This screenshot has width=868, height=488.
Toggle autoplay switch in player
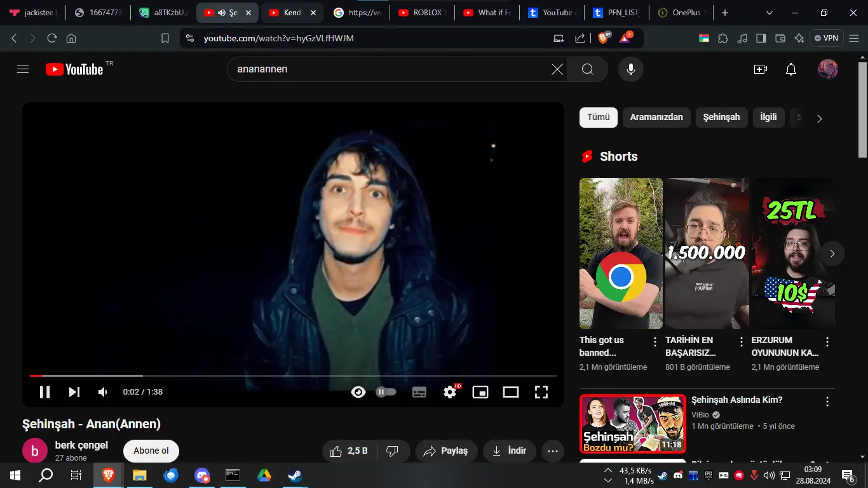coord(386,392)
